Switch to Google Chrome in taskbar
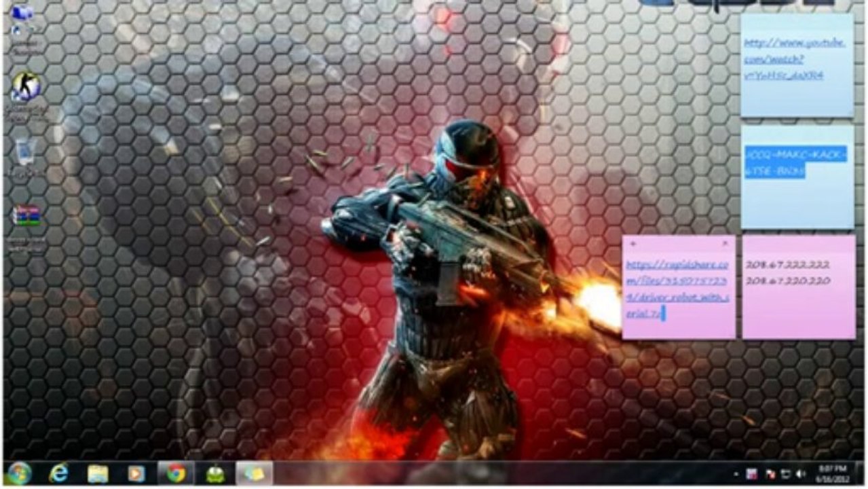 coord(176,473)
